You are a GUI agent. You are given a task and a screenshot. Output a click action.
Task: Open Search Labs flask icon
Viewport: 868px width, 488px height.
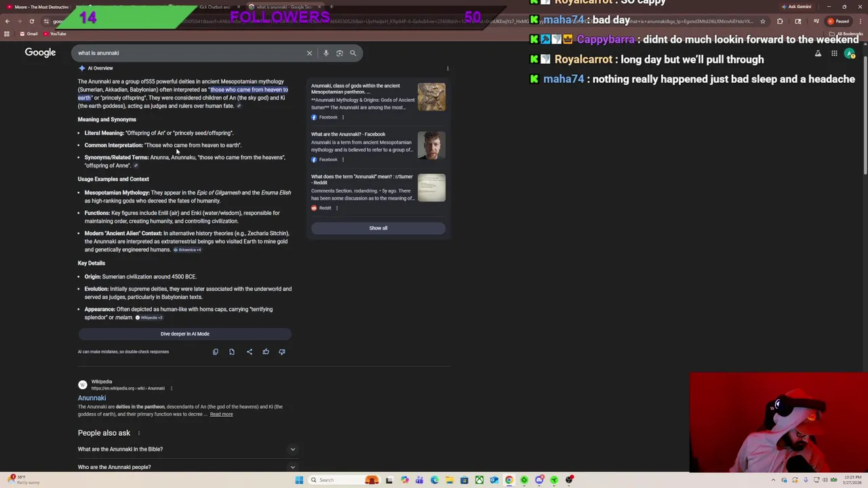click(x=818, y=54)
